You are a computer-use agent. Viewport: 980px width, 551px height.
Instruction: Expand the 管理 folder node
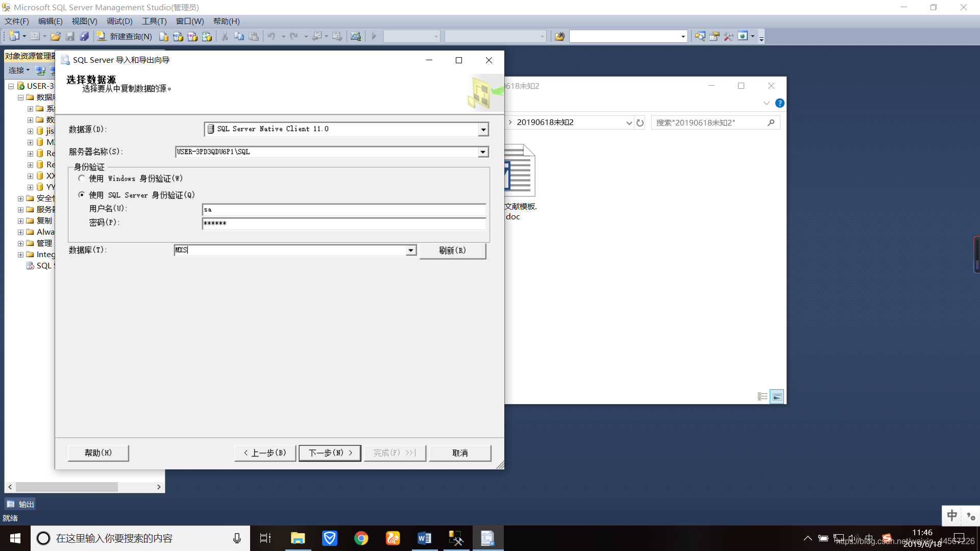pyautogui.click(x=20, y=243)
